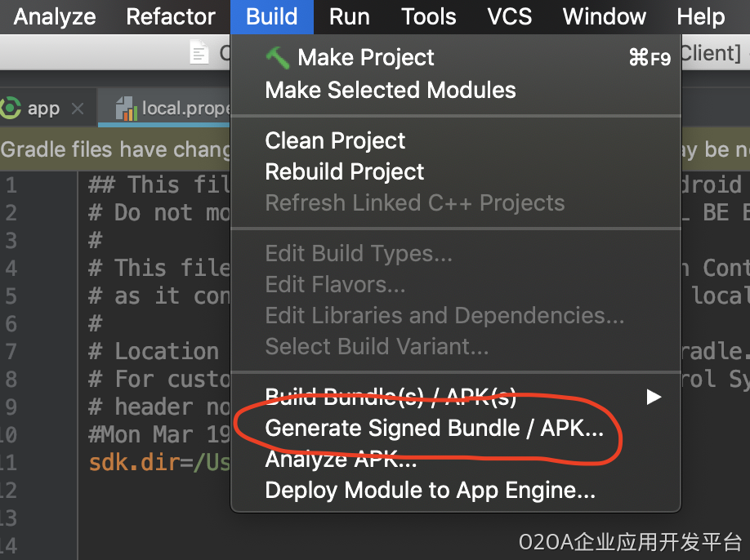Open the VCS menu
The width and height of the screenshot is (750, 560).
(510, 16)
